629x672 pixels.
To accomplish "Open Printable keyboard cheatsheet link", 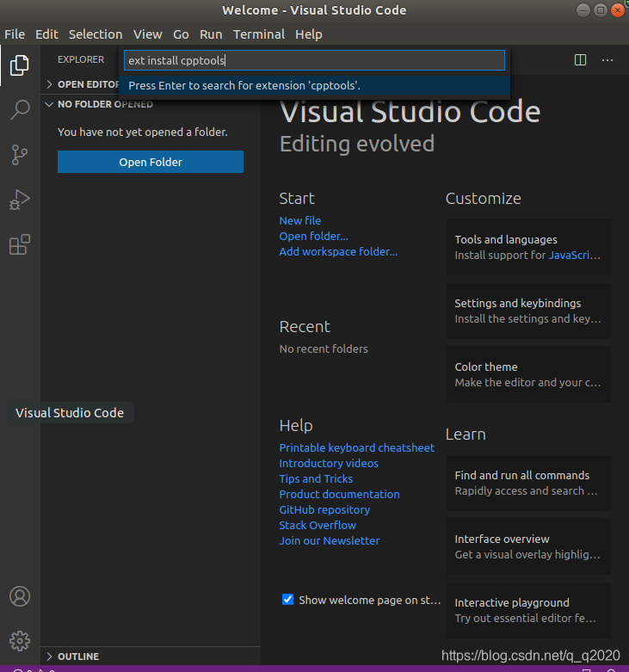I will pyautogui.click(x=356, y=448).
